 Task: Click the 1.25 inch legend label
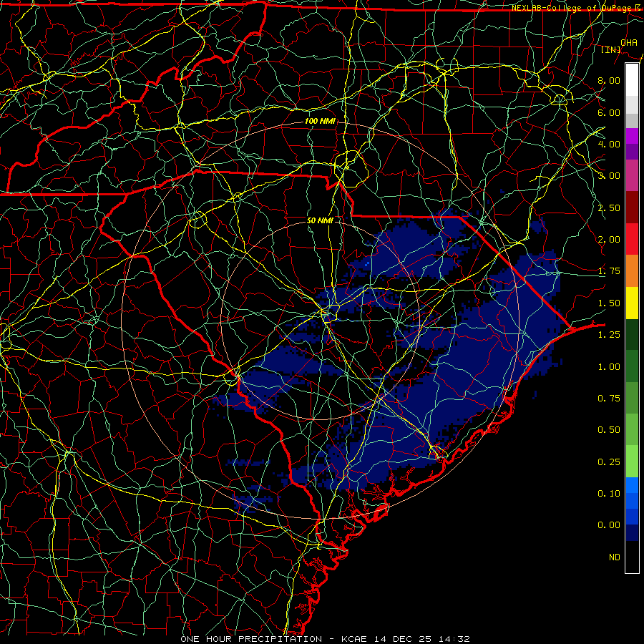(609, 335)
